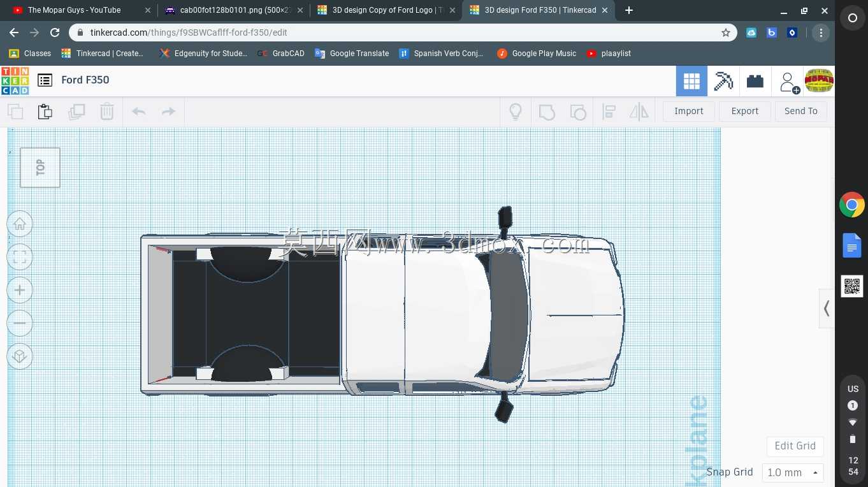
Task: Open the Edgenuity for Students bookmark
Action: click(x=203, y=54)
